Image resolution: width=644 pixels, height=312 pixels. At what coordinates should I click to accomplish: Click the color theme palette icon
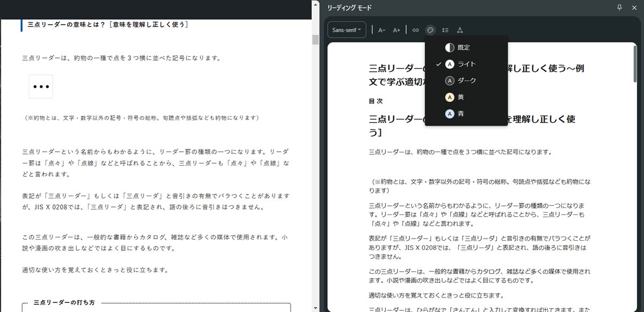[430, 30]
